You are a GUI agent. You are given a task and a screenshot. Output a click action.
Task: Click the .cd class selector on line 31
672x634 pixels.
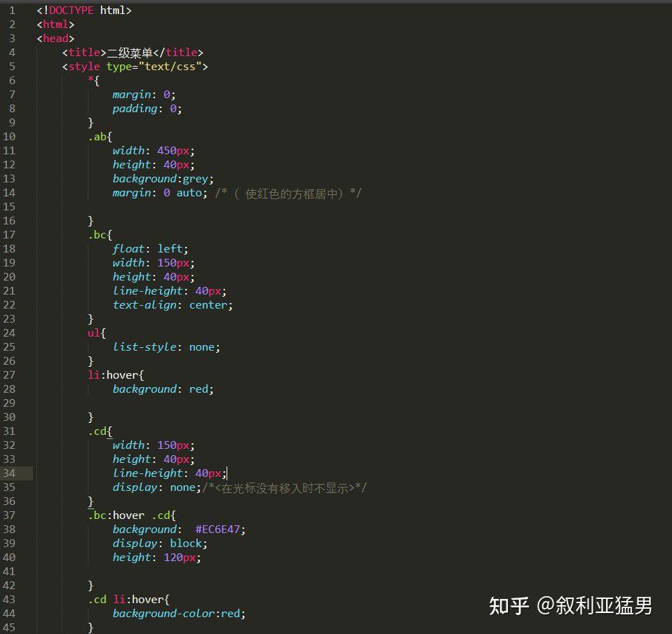98,431
